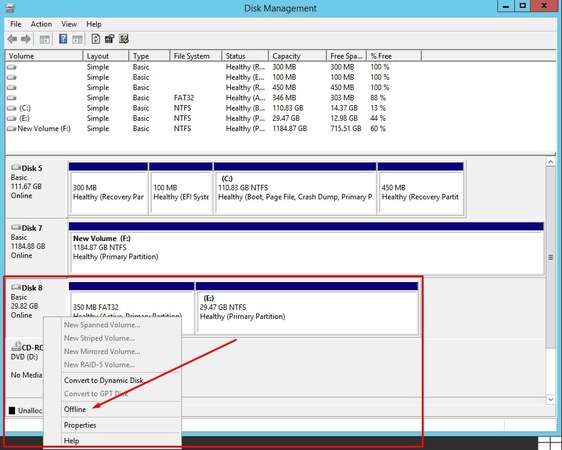Click the CD-ROM drive icon
The image size is (562, 450).
pos(16,346)
